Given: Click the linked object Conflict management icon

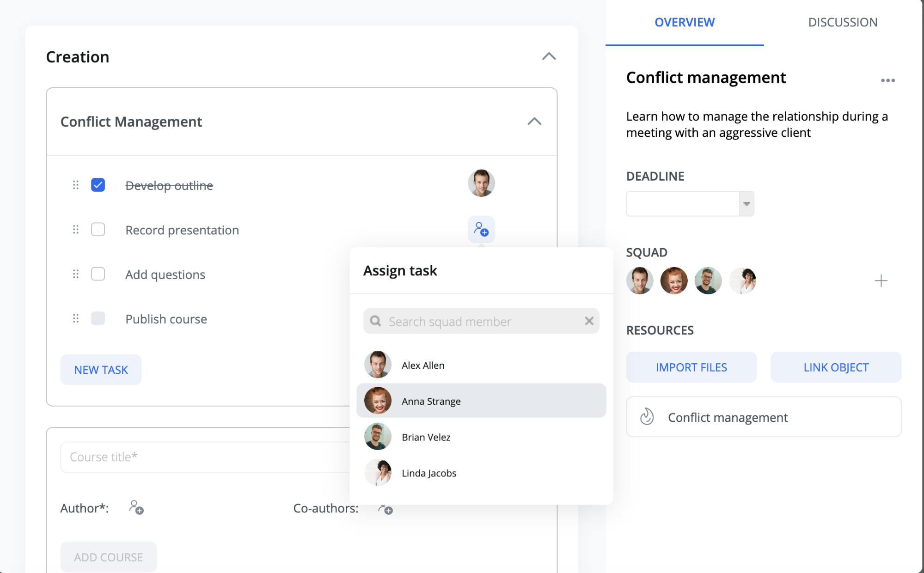Looking at the screenshot, I should [647, 416].
